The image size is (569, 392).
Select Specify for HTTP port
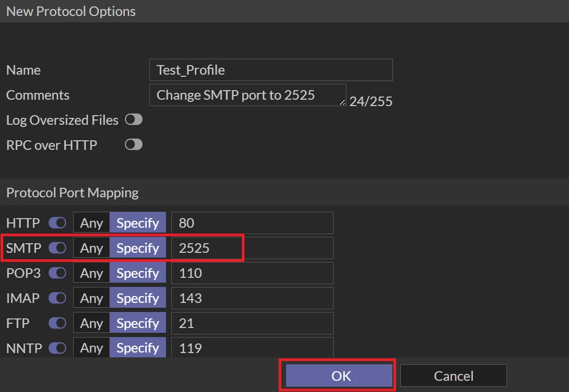coord(138,222)
